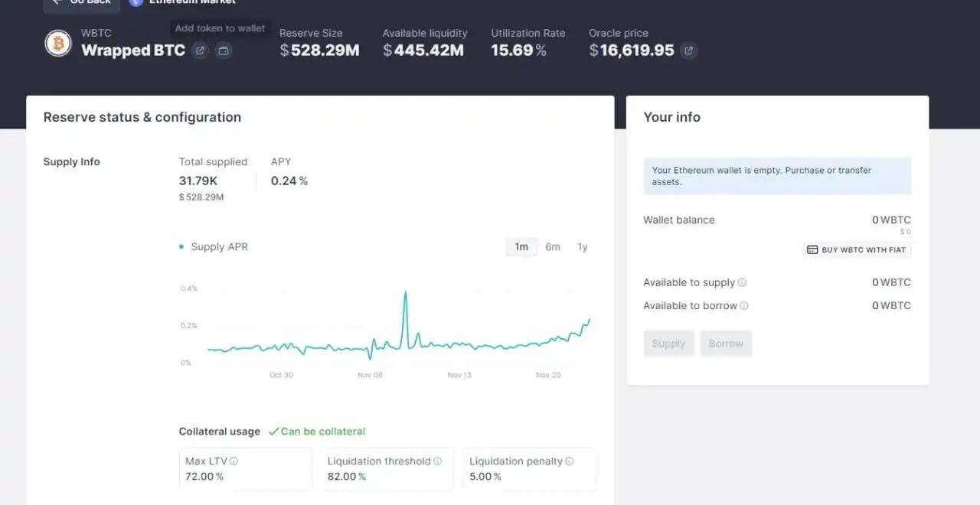Click the empty wallet notice banner
980x505 pixels.
coord(777,176)
